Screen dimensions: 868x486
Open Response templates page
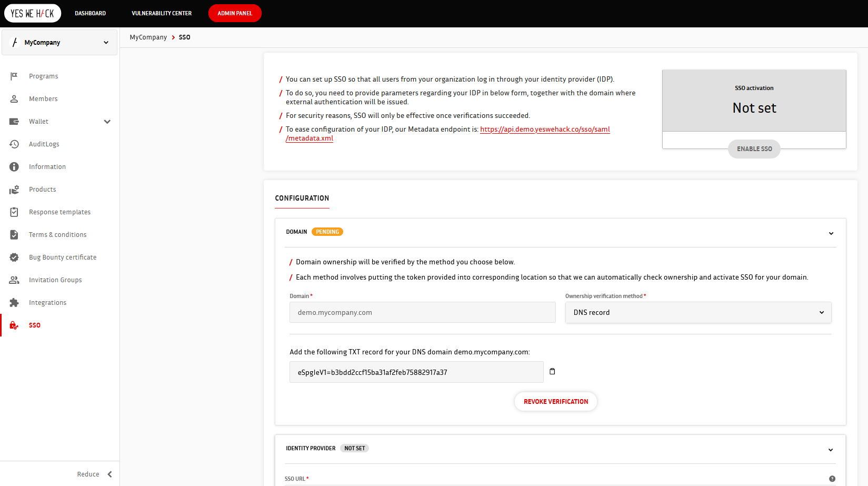coord(60,212)
